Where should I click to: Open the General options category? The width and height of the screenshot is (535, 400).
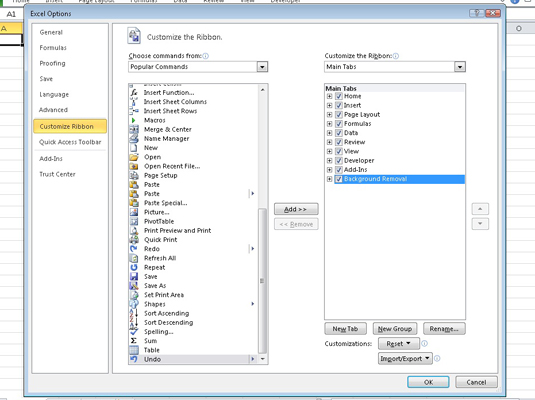click(51, 32)
